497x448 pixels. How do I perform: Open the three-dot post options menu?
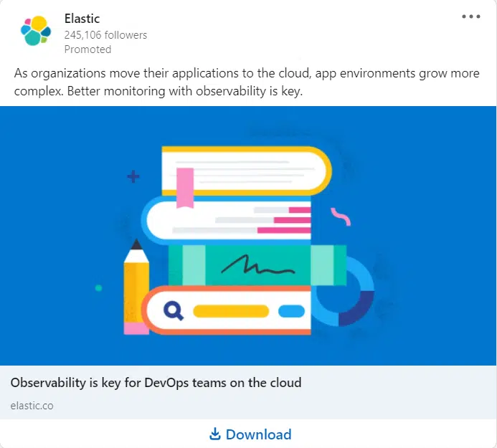[470, 16]
